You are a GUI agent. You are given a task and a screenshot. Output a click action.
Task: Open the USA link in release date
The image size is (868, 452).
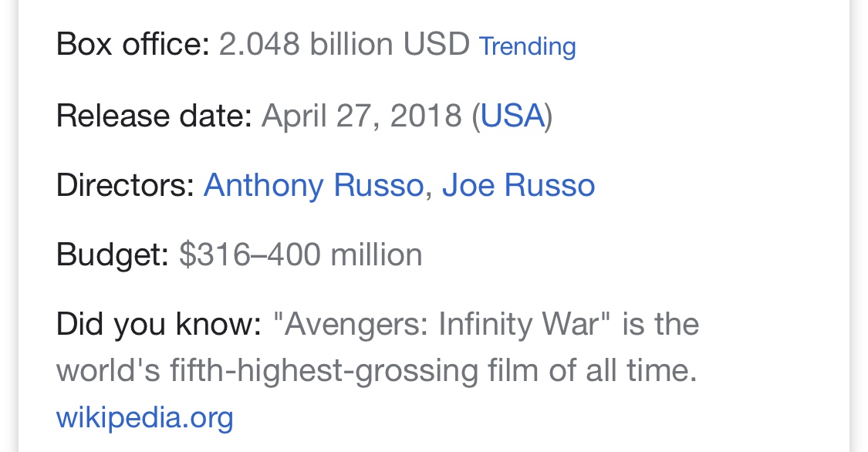pyautogui.click(x=512, y=116)
